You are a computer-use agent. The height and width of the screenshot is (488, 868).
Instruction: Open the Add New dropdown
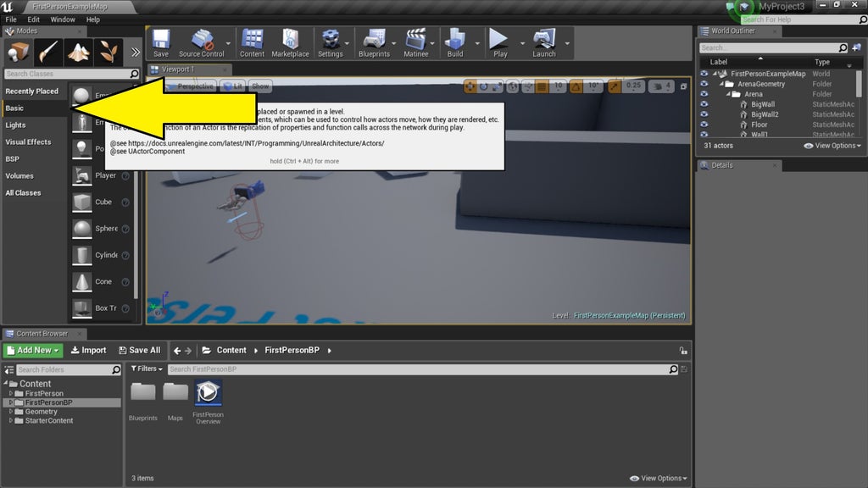(x=33, y=350)
